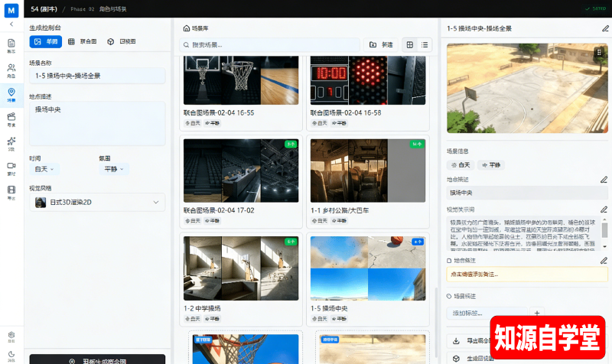612x364 pixels.
Task: Switch to grid view in scene library
Action: pyautogui.click(x=410, y=45)
